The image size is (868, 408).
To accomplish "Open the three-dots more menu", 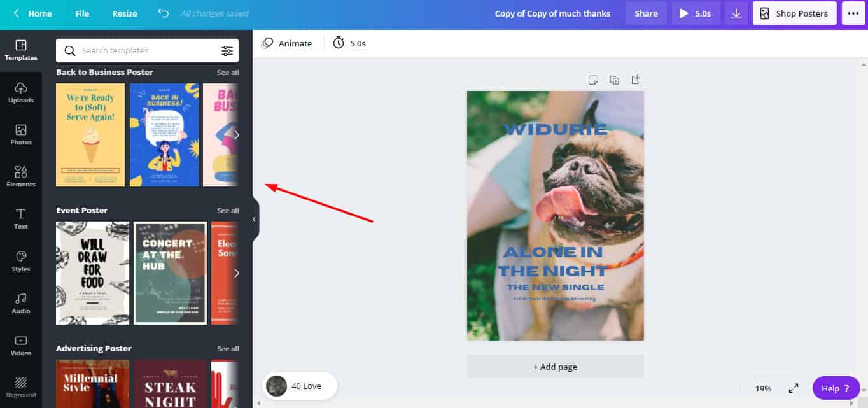I will coord(853,13).
